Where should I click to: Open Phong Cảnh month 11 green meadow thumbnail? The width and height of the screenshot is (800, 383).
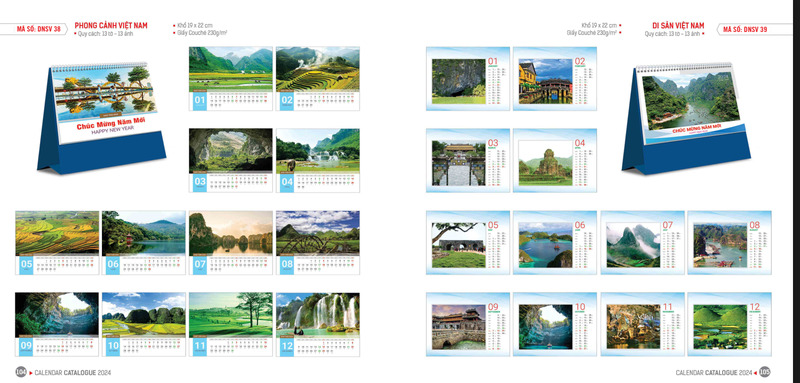231,324
